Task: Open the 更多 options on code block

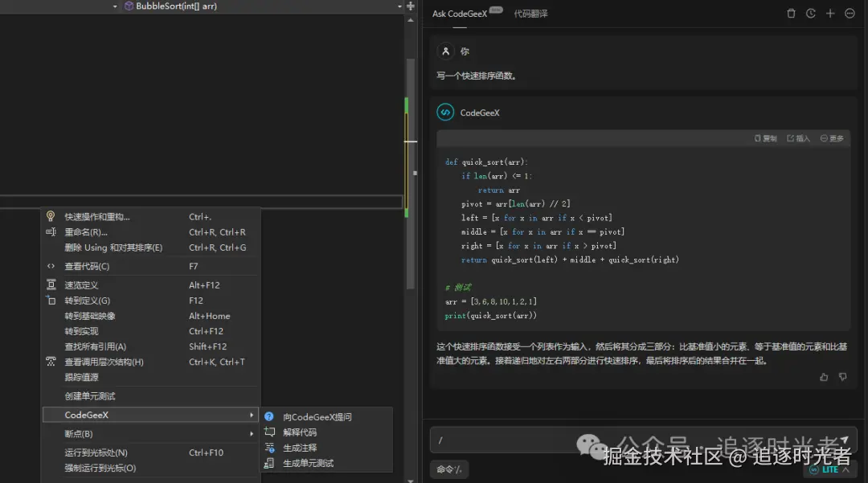Action: point(832,138)
